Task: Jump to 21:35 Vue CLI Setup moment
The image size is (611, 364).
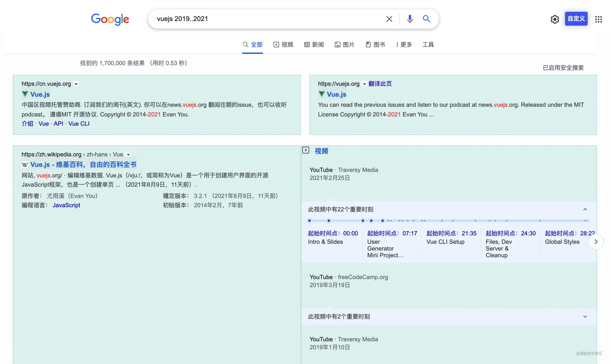Action: click(x=451, y=237)
